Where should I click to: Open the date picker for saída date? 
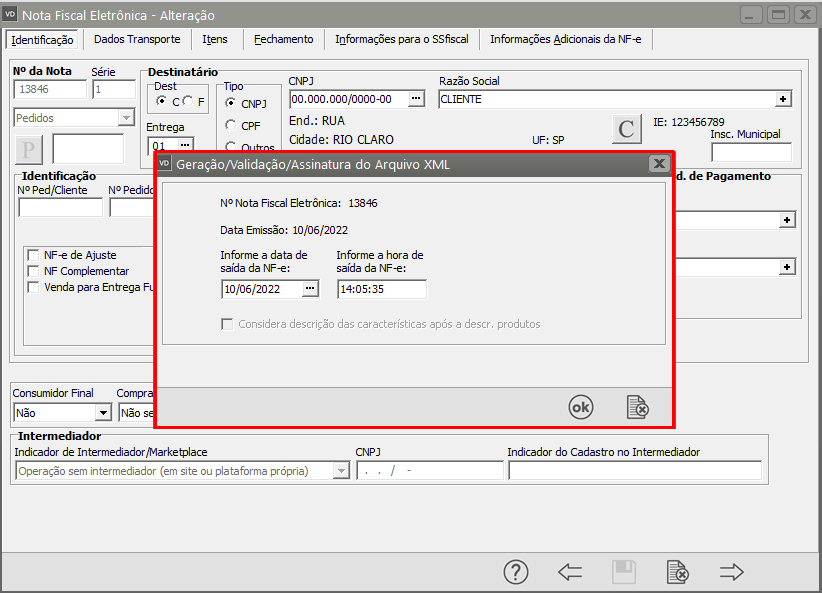tap(310, 289)
